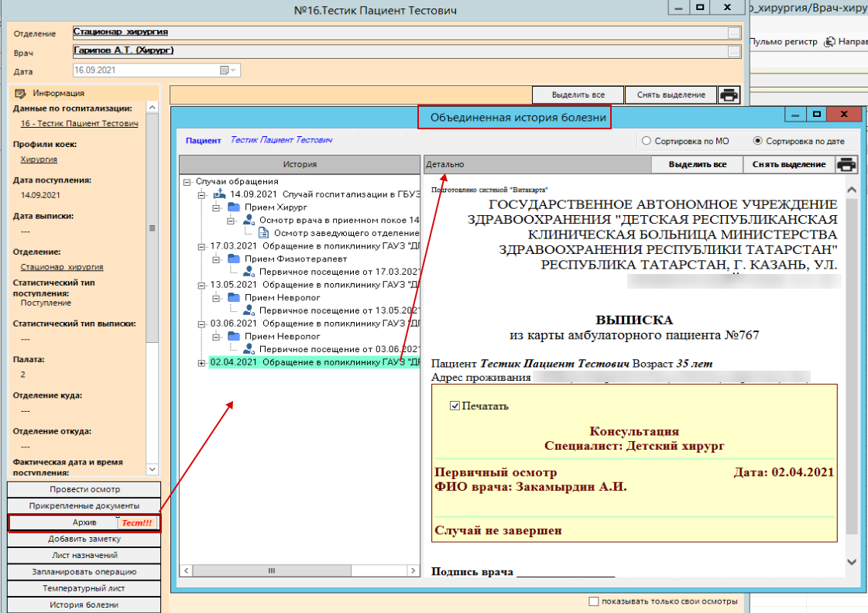The image size is (868, 613).
Task: Click the Дата field showing 16.09.2021
Action: pos(156,70)
